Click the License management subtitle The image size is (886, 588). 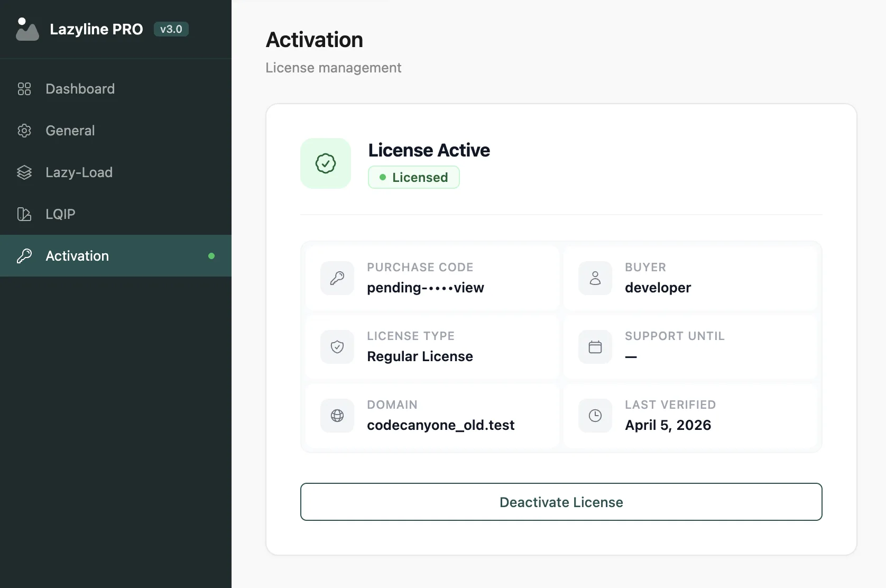[334, 68]
